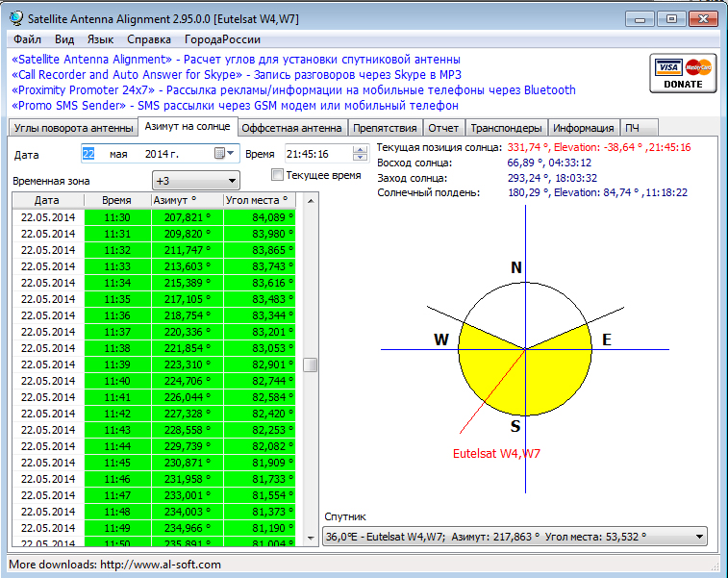728x578 pixels.
Task: Select the row for time 11:30
Action: coord(154,217)
